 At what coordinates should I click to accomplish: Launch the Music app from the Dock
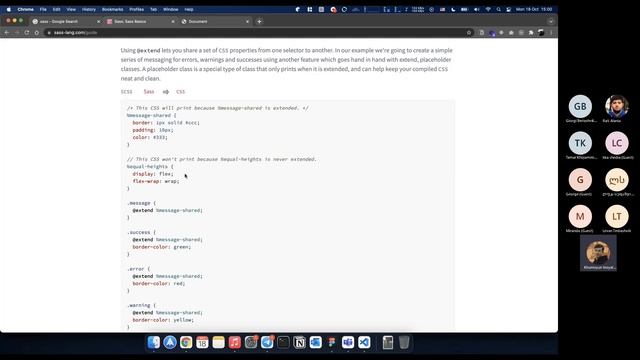tap(235, 342)
